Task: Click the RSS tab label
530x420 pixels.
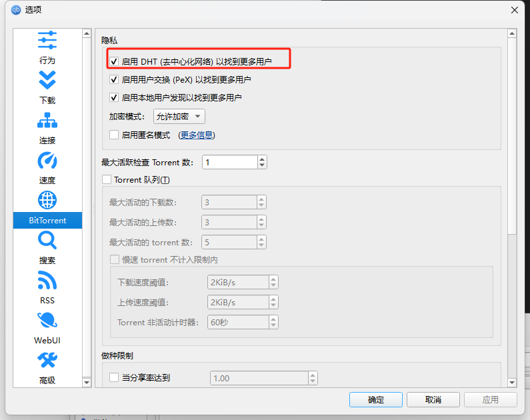Action: [x=47, y=301]
